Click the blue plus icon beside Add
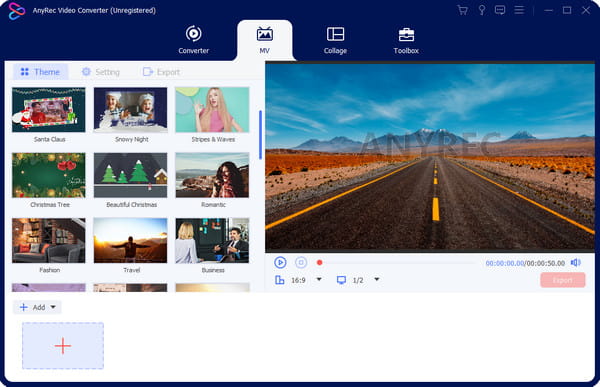 (x=24, y=307)
